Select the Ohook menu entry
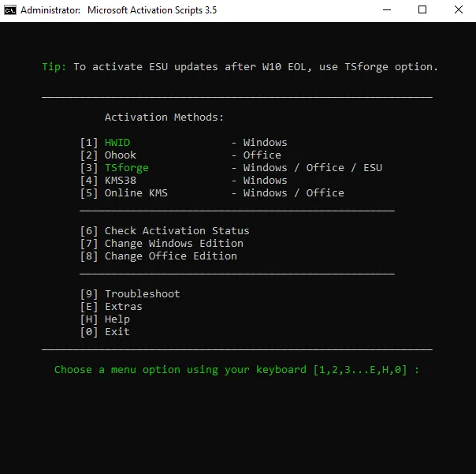 point(108,155)
